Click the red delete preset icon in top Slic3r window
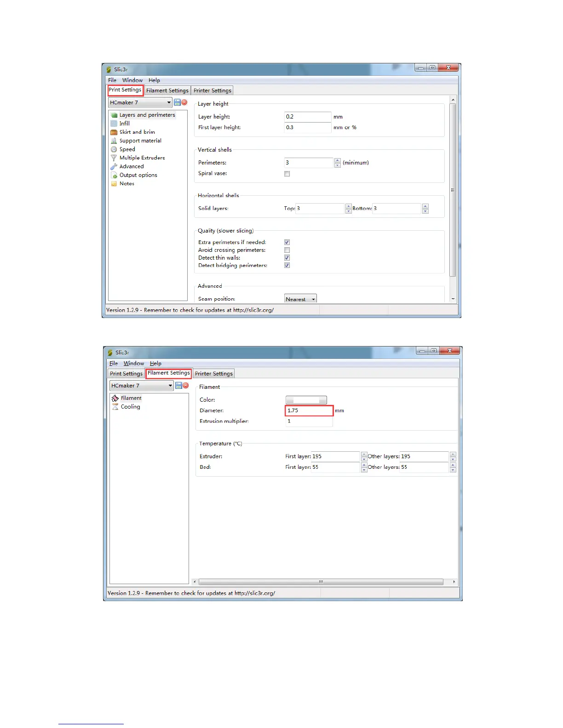This screenshot has height=728, width=563. 184,102
